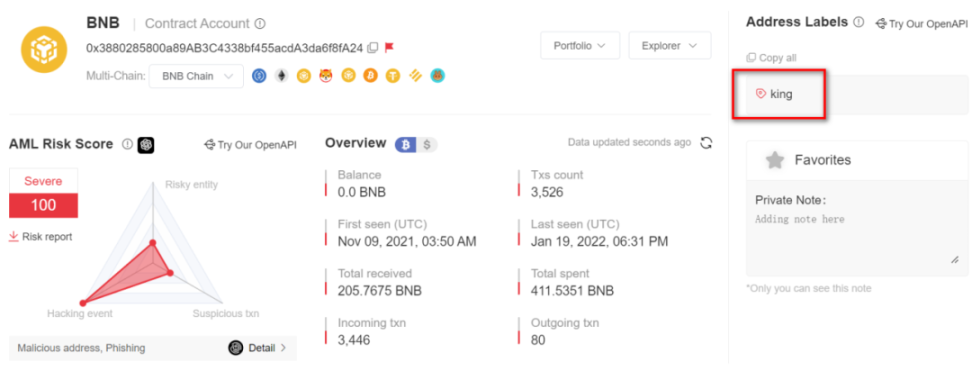Select the Shiba Inu token icon
Screen dimensions: 972x371
pos(326,76)
